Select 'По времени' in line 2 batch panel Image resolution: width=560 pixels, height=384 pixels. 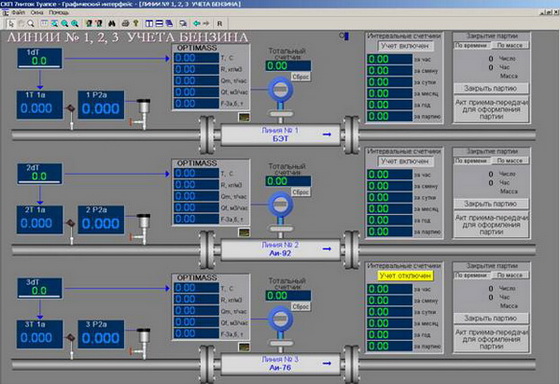coord(472,161)
